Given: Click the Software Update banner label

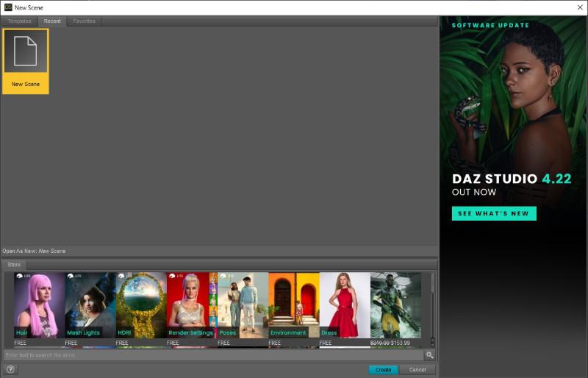Looking at the screenshot, I should (x=490, y=25).
